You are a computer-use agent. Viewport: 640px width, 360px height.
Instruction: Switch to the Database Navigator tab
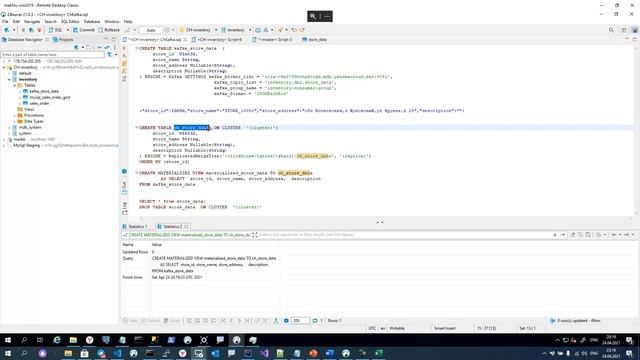pos(25,40)
